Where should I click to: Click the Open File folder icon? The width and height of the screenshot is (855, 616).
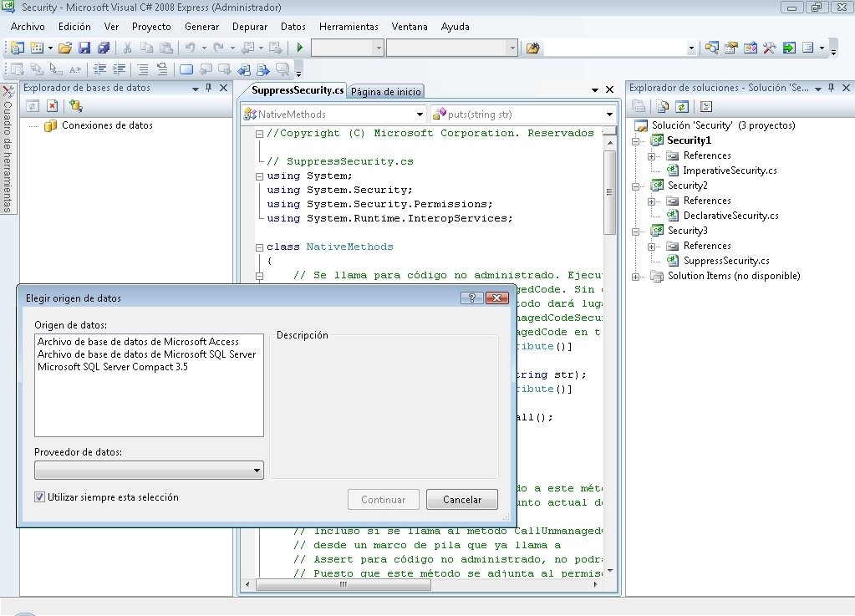[65, 48]
